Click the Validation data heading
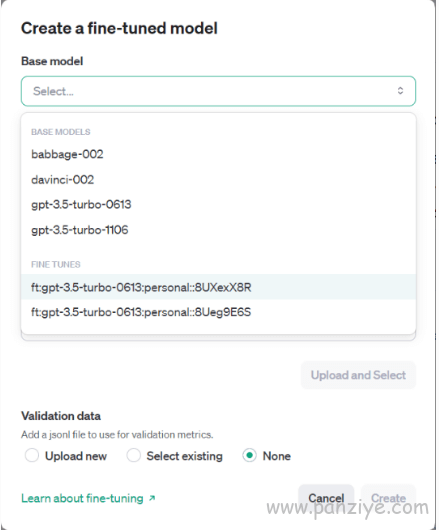Image resolution: width=439 pixels, height=530 pixels. 61,416
